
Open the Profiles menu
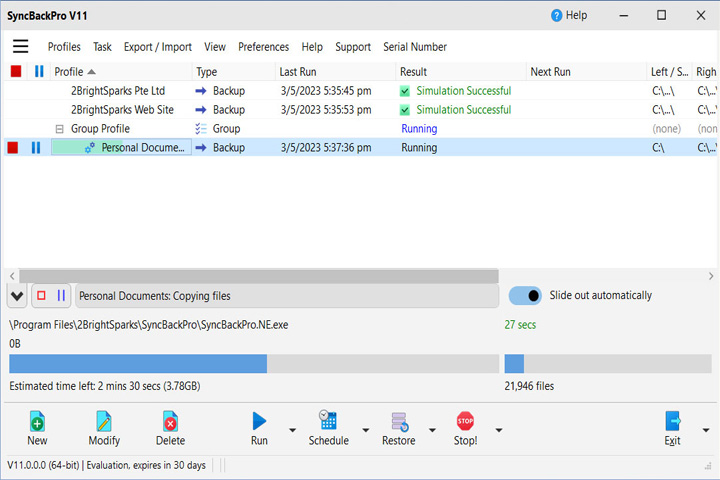(x=64, y=47)
